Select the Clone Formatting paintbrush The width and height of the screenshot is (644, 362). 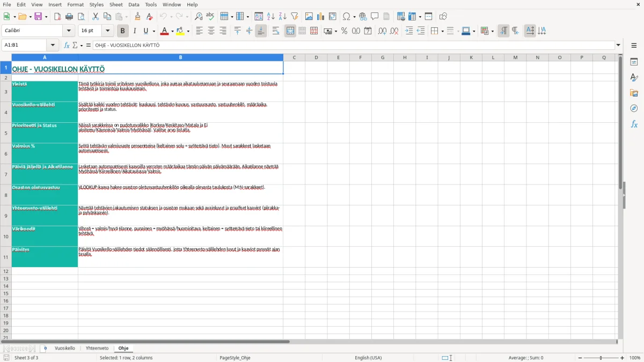coord(137,17)
